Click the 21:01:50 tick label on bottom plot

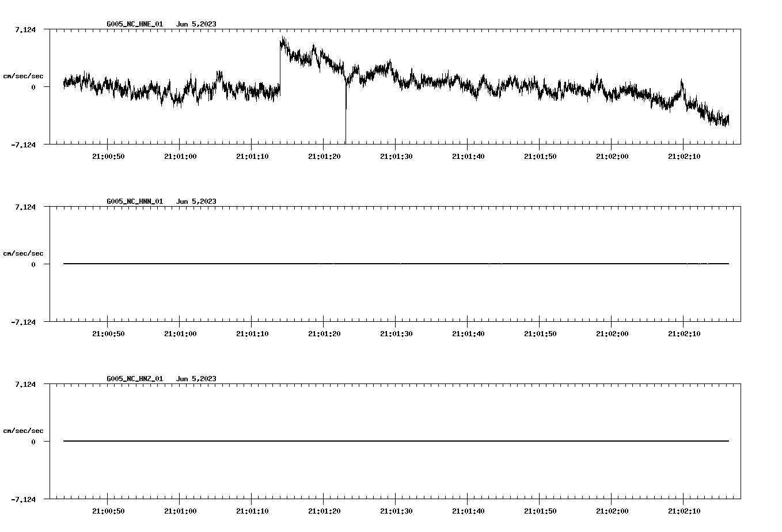540,510
